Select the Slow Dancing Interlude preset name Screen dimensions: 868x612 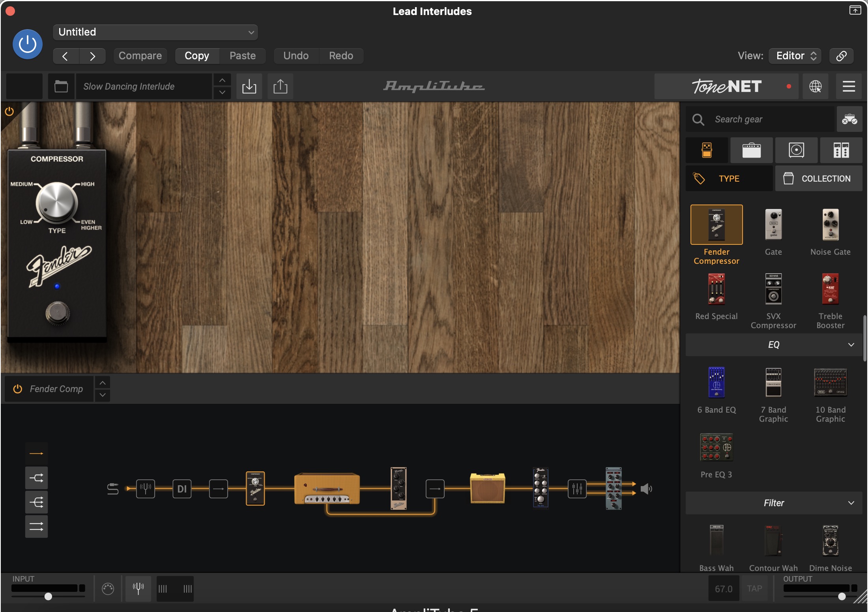[144, 86]
